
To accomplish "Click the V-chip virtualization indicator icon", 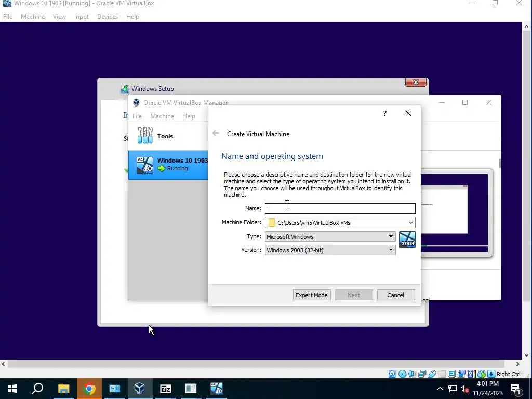I will (471, 374).
